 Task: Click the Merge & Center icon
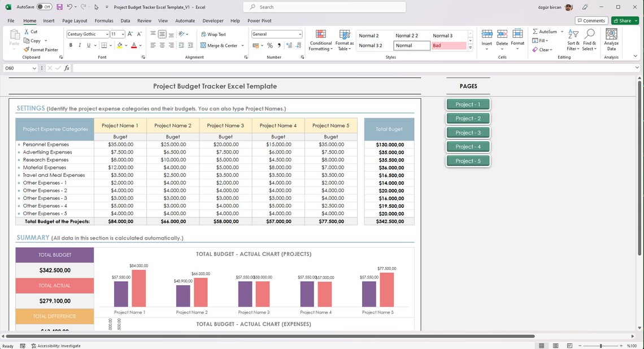point(203,46)
